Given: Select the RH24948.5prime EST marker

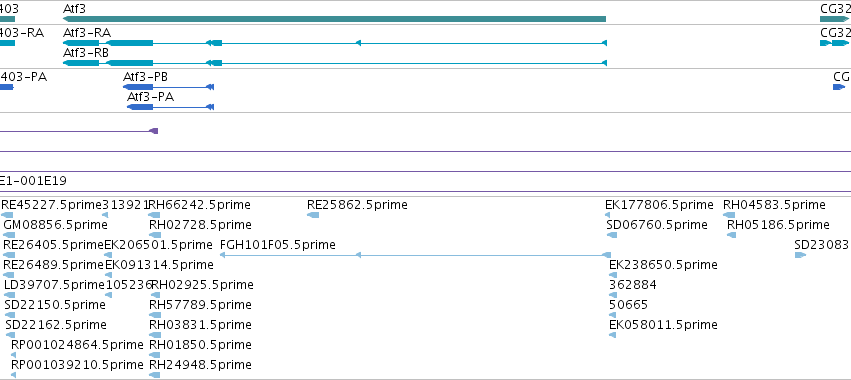Looking at the screenshot, I should tap(155, 375).
